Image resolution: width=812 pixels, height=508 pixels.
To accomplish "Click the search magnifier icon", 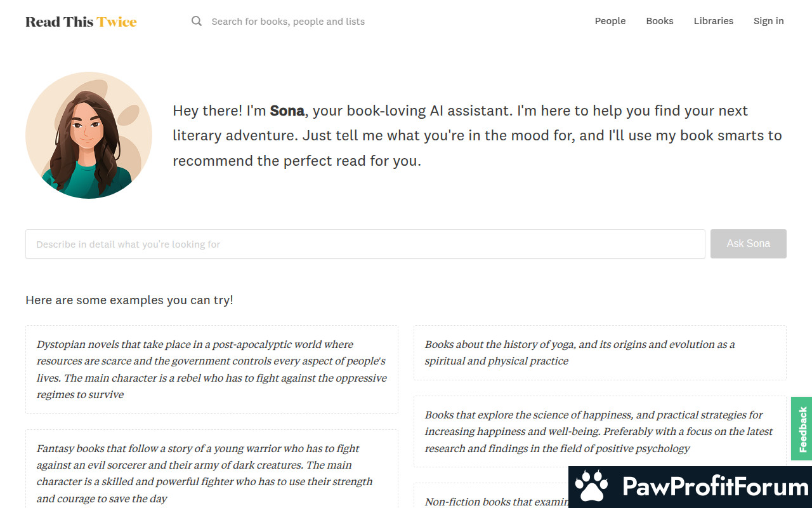I will click(x=197, y=21).
